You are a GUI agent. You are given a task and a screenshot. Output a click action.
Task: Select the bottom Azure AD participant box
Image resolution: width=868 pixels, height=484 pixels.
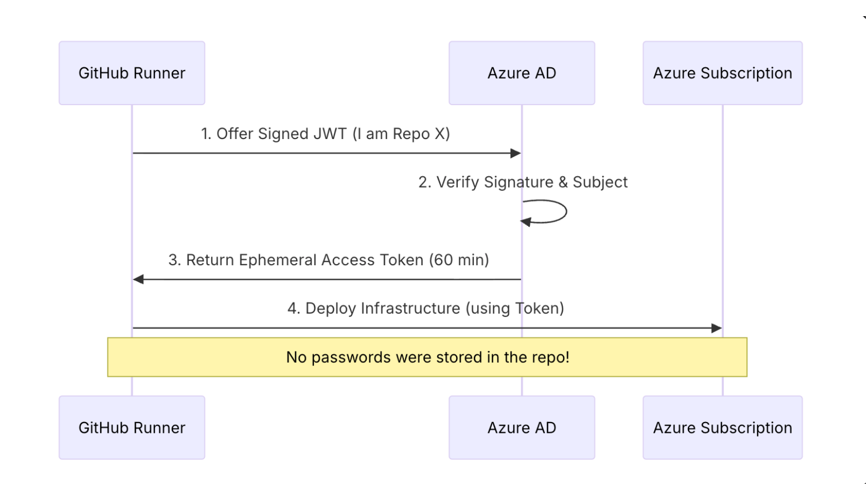[521, 427]
